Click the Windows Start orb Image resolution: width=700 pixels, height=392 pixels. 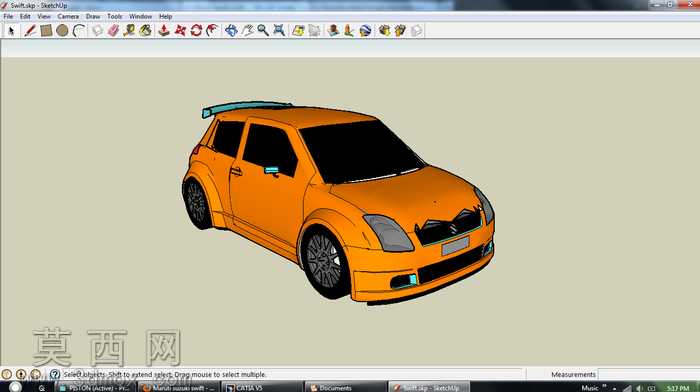[15, 387]
